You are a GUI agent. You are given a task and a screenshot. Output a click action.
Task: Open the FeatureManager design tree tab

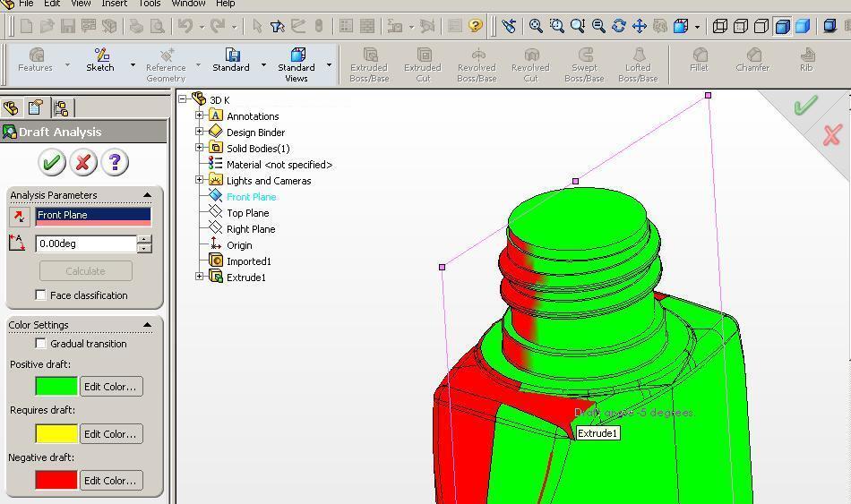[11, 108]
